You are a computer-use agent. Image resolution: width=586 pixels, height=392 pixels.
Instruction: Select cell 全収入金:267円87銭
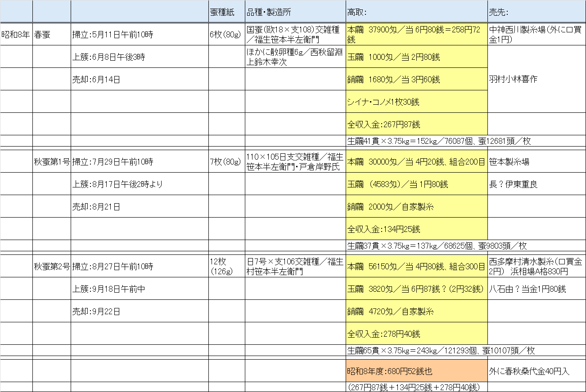(417, 124)
